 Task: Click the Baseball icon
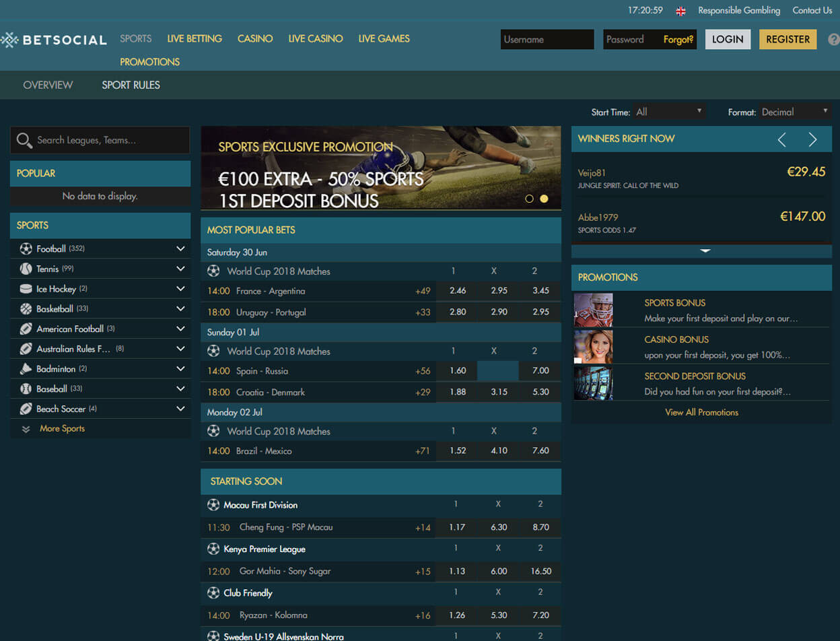point(26,389)
